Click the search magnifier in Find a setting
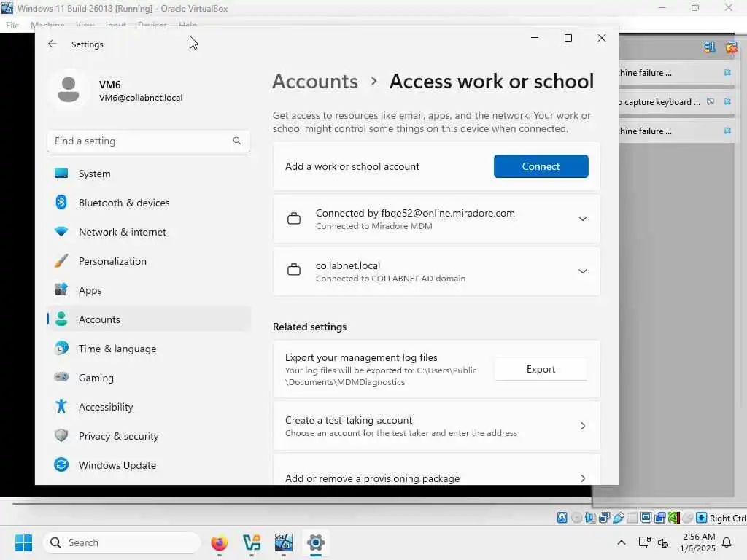The image size is (747, 560). pos(237,141)
